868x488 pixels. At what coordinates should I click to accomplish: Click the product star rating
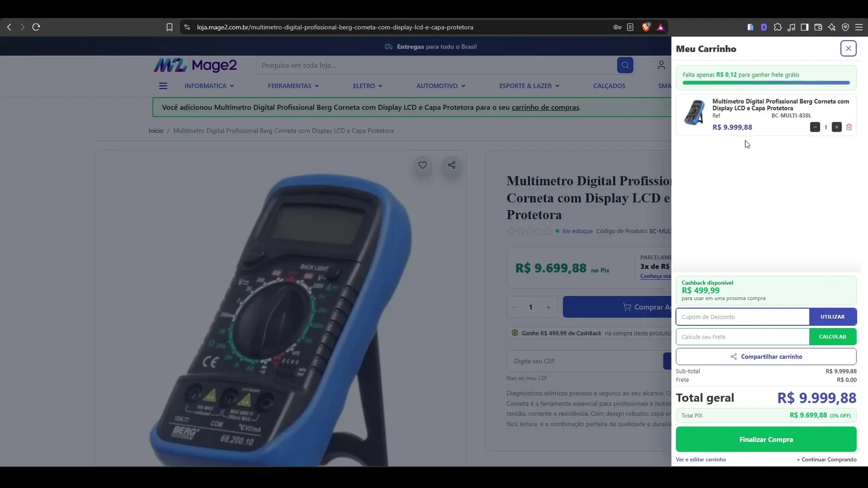[529, 231]
